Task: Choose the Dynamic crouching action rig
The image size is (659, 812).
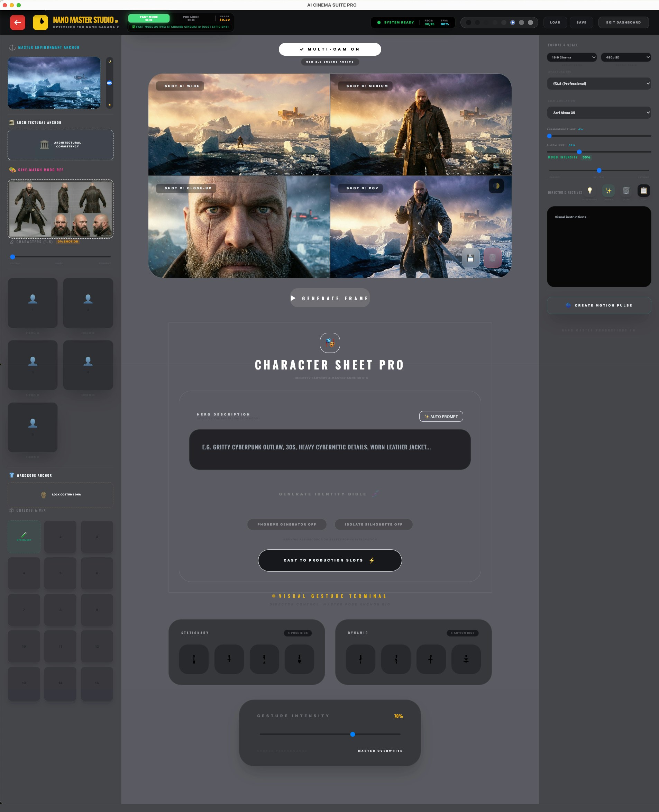Action: [x=466, y=659]
